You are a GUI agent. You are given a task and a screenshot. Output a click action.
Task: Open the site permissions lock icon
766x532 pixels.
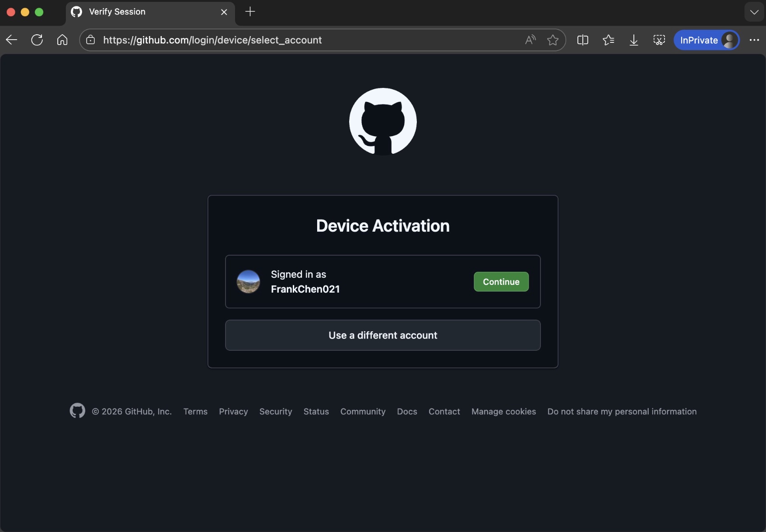(x=90, y=40)
